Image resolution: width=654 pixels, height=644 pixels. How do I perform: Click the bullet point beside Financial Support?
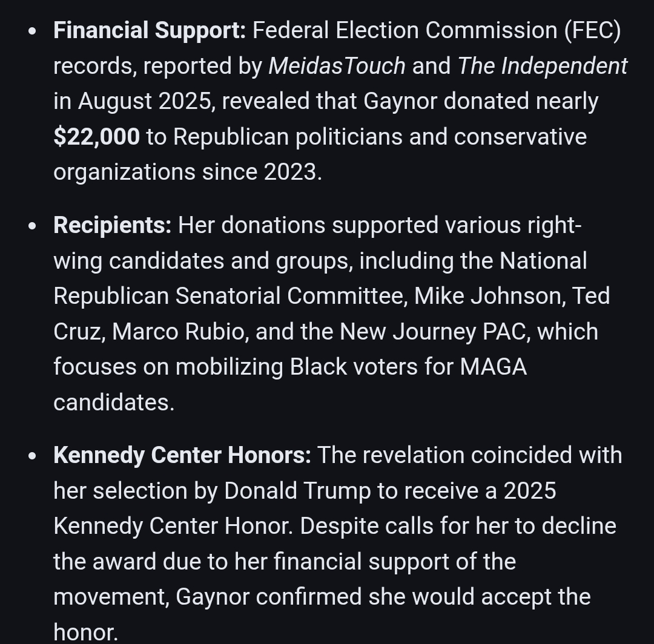[x=32, y=31]
